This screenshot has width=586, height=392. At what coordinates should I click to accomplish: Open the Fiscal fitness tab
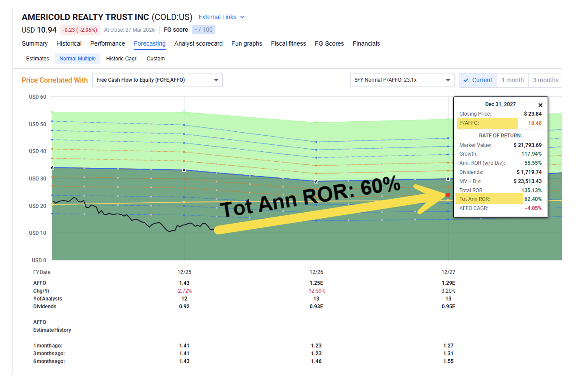tap(288, 44)
